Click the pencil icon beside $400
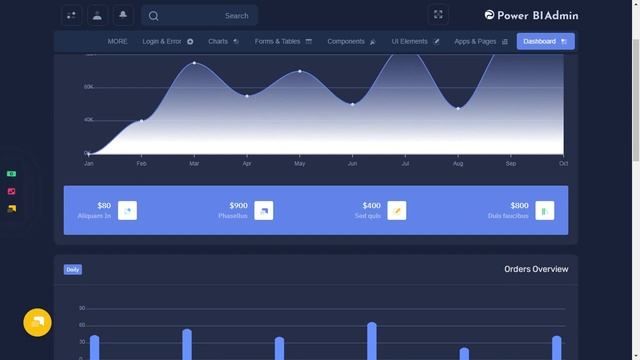The image size is (640, 360). (x=397, y=211)
